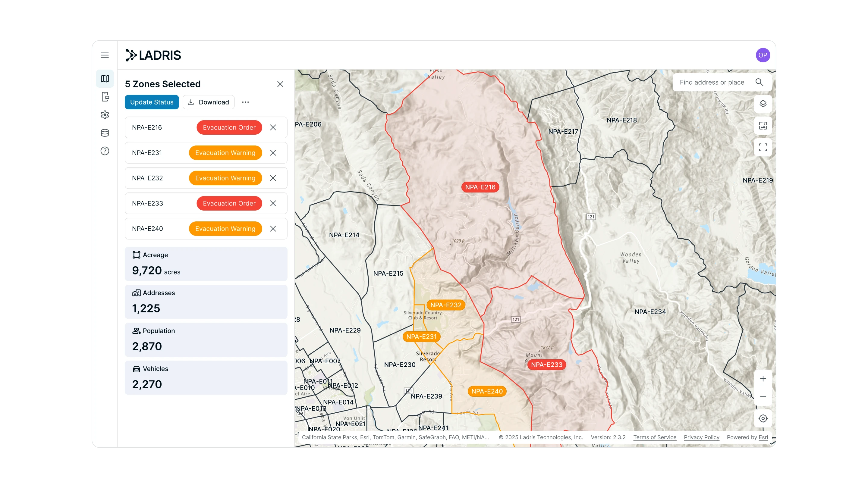Open the more options ellipsis menu

245,102
